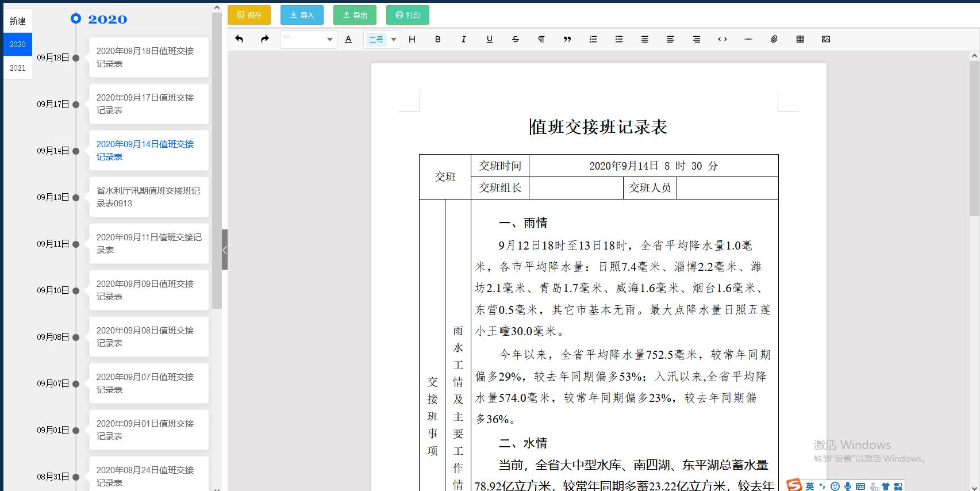Image resolution: width=980 pixels, height=491 pixels.
Task: Open 2020年09月07日值班交接记录表
Action: click(x=149, y=383)
